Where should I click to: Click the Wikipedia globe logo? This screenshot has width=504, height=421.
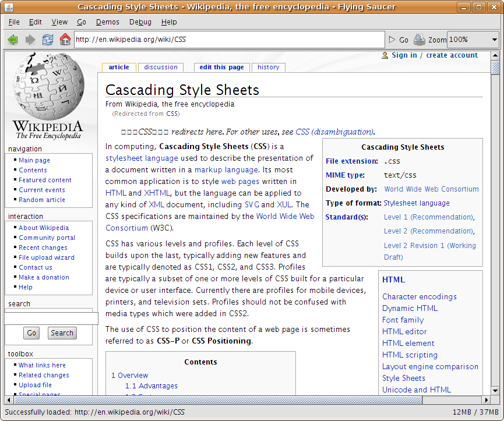pyautogui.click(x=48, y=86)
